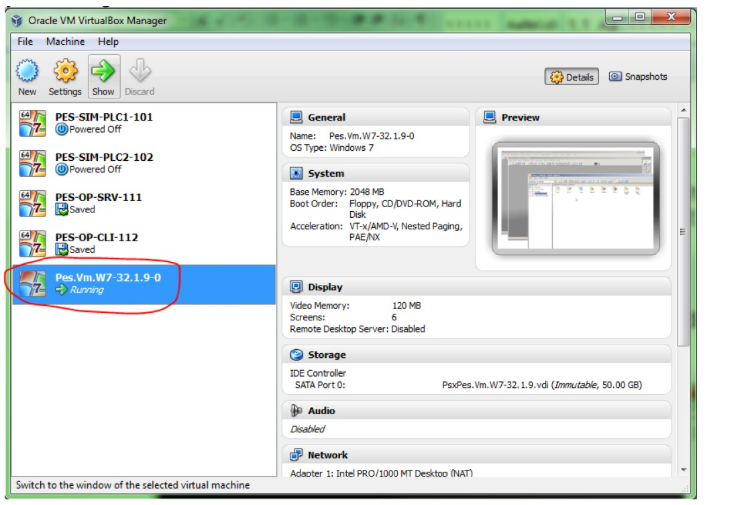Click the System section header title
731x505 pixels.
326,173
